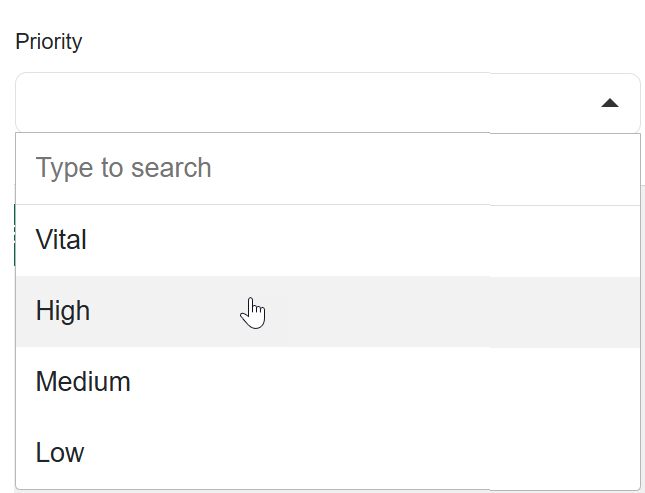The image size is (645, 493).
Task: Click the highlighted High row
Action: coord(328,311)
